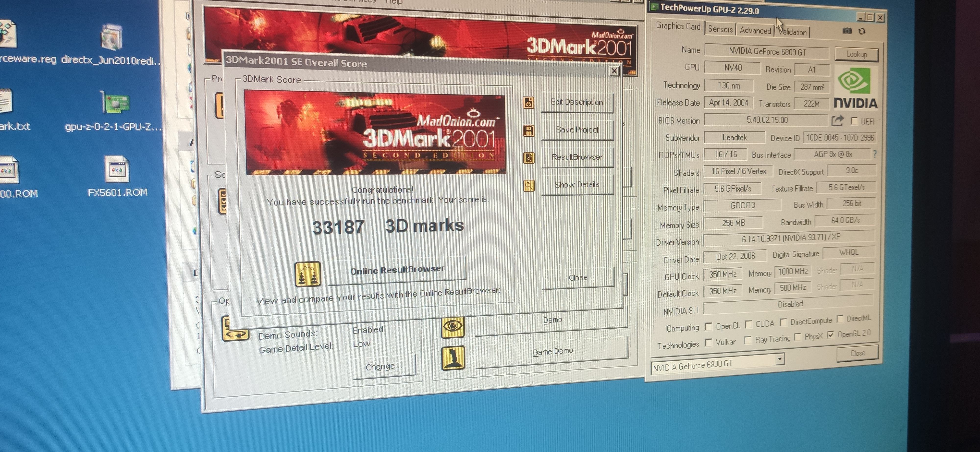The image size is (980, 452).
Task: Click the Device ID value field
Action: [x=839, y=138]
